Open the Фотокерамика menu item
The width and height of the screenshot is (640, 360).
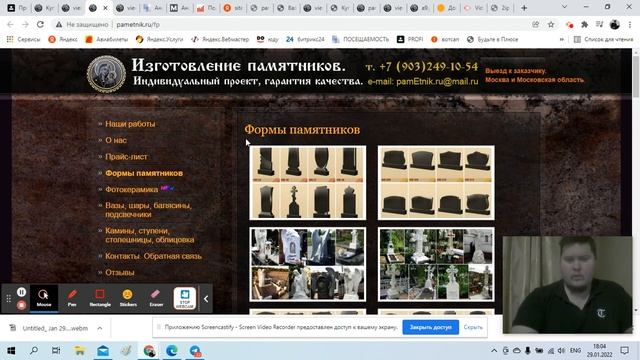131,189
